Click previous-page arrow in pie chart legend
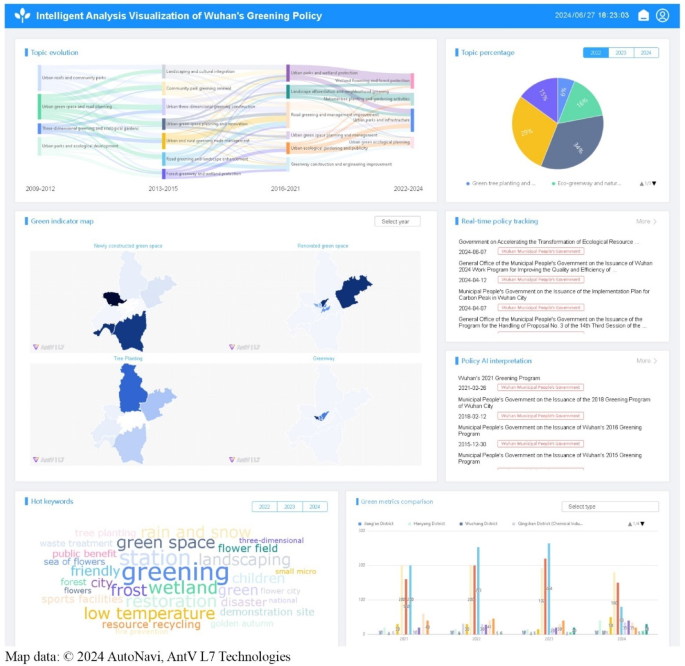The image size is (685, 666). pyautogui.click(x=641, y=184)
